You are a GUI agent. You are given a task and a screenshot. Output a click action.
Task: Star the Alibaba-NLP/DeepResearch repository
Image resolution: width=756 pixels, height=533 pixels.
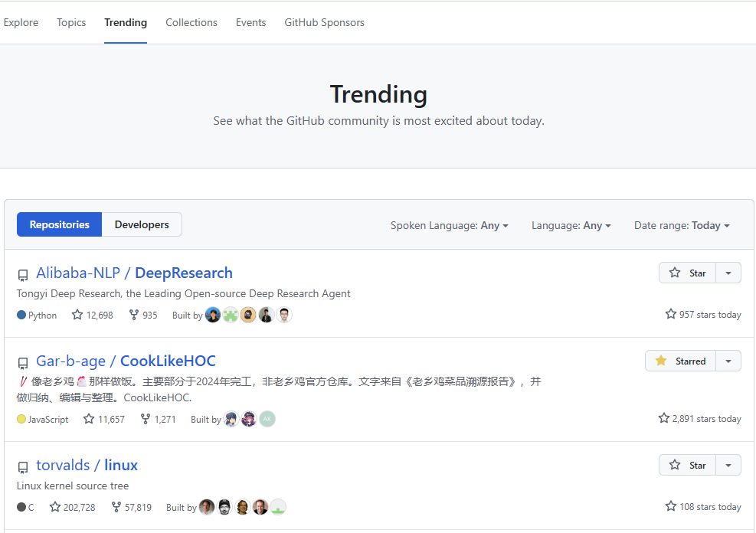click(x=688, y=273)
